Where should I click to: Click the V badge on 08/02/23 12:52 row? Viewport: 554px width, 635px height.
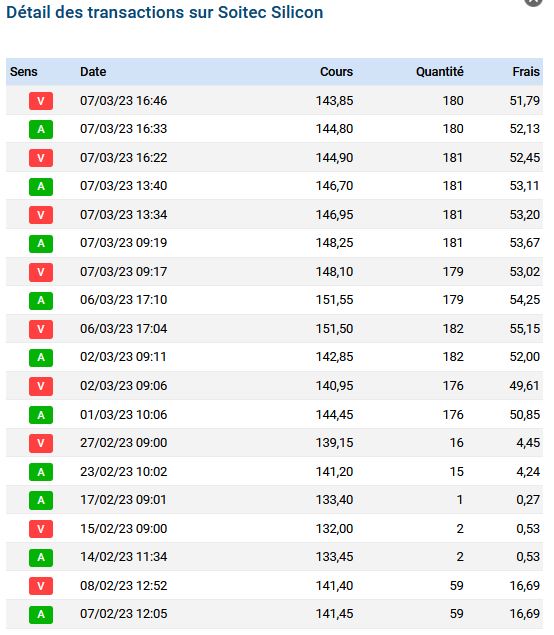[x=41, y=586]
